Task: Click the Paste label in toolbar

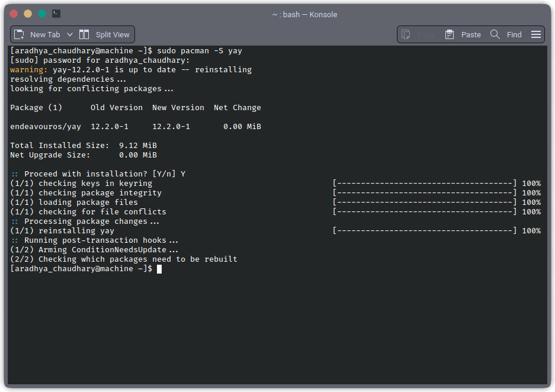Action: (x=471, y=35)
